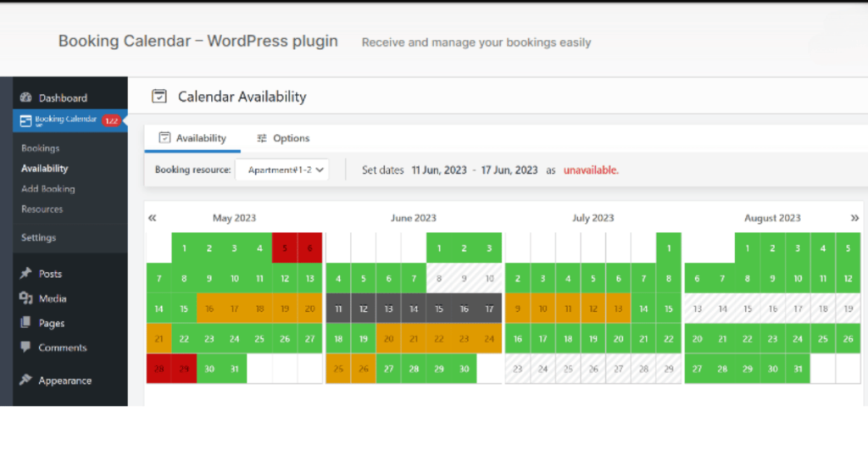Select May 31 green date
The height and width of the screenshot is (456, 868).
click(x=234, y=369)
